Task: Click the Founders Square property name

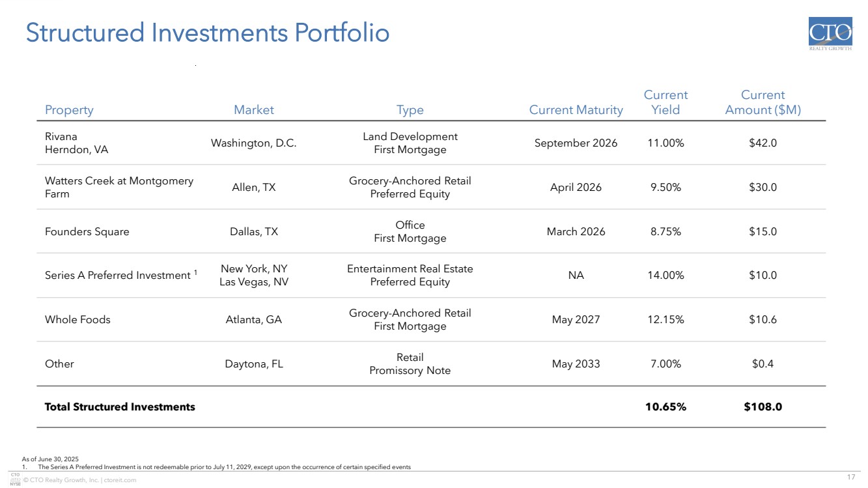Action: [87, 232]
